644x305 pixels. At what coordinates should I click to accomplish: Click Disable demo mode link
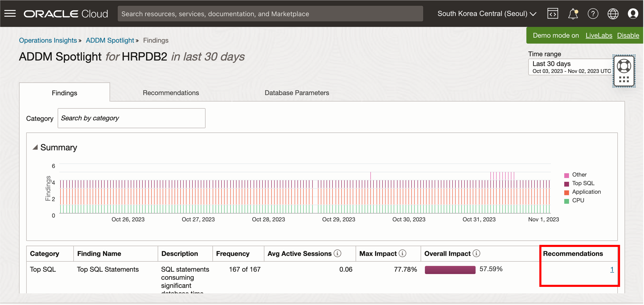628,36
